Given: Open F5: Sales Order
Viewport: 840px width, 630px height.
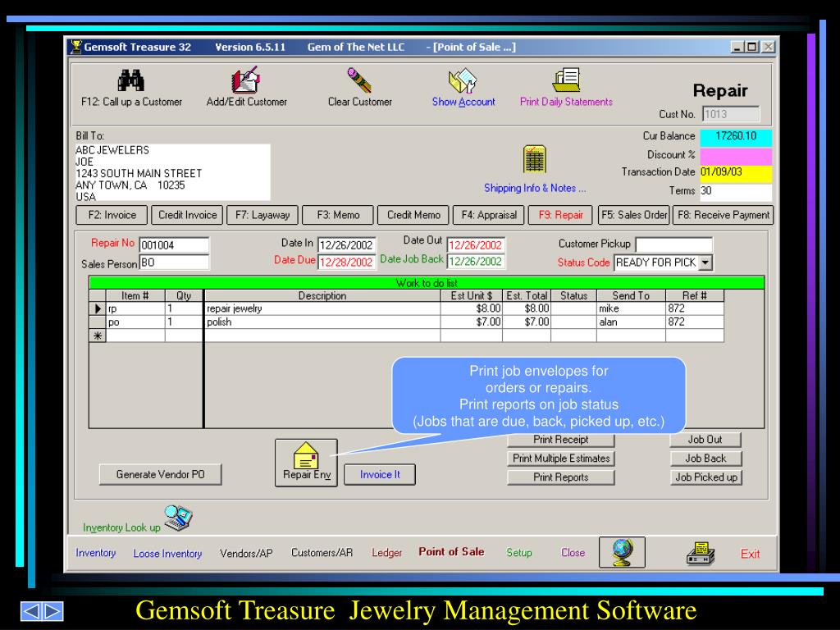Looking at the screenshot, I should [634, 215].
